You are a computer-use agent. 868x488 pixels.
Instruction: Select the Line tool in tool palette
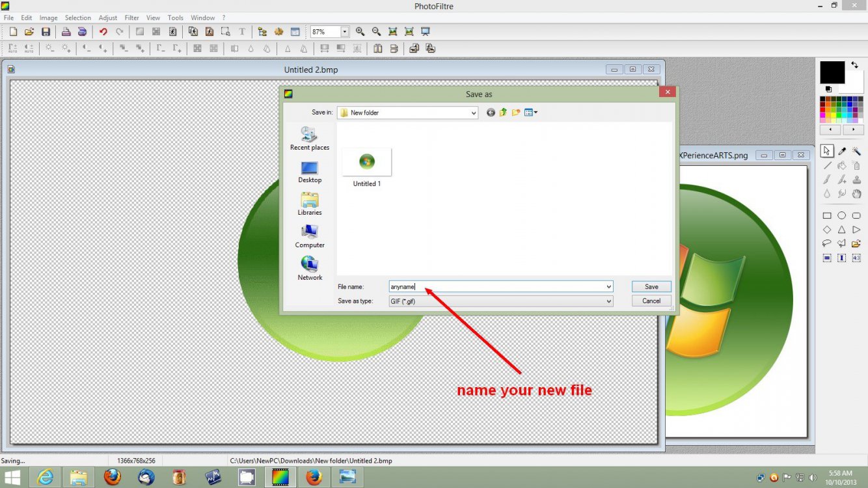pos(827,165)
